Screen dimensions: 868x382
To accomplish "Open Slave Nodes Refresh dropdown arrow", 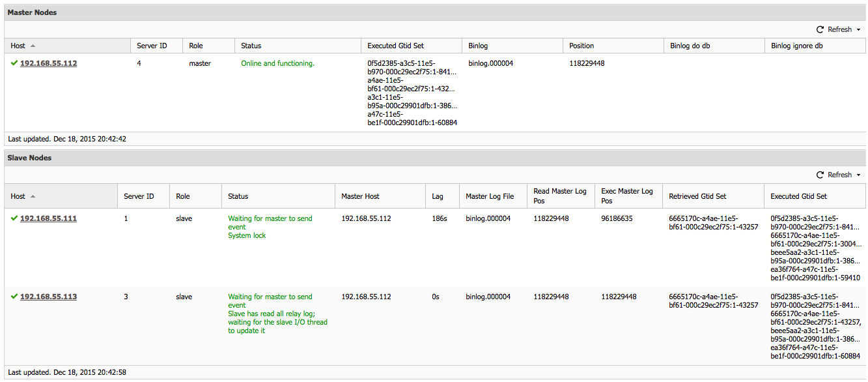I will pos(858,175).
